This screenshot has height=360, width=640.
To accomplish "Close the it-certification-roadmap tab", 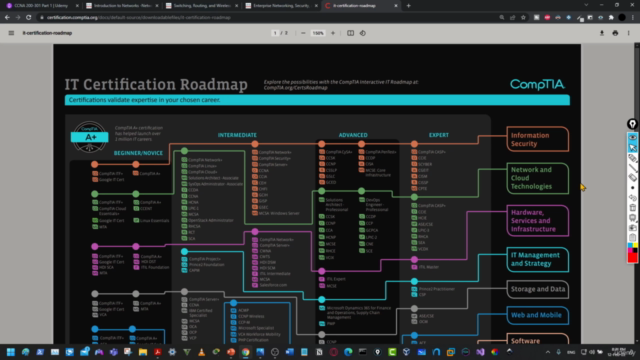I will tap(396, 6).
